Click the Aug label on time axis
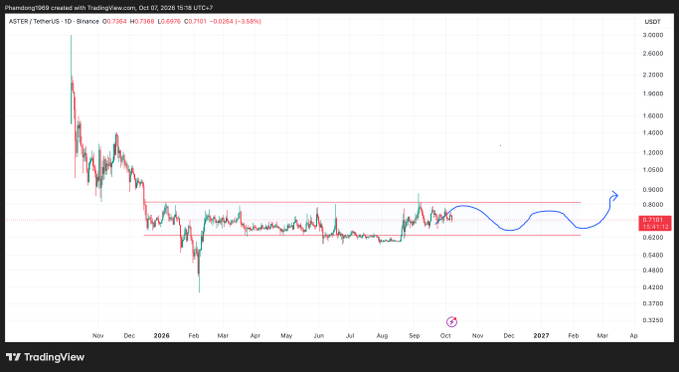This screenshot has height=372, width=679. tap(382, 336)
